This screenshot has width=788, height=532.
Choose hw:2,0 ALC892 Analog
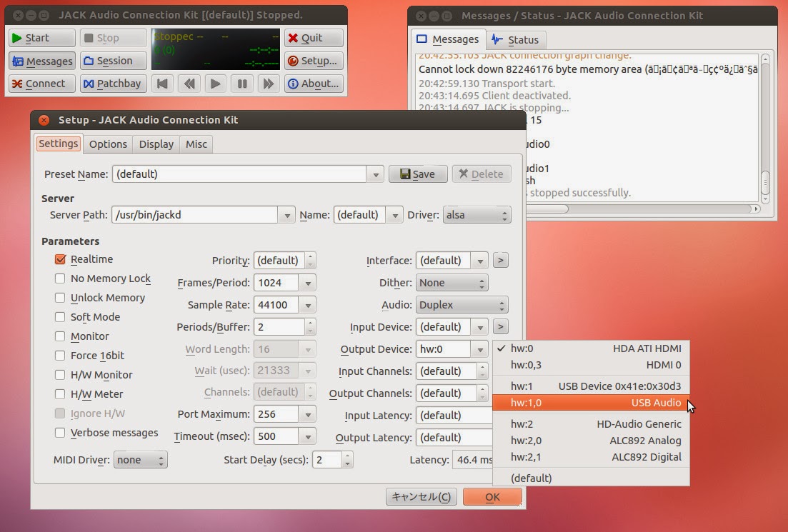coord(591,441)
